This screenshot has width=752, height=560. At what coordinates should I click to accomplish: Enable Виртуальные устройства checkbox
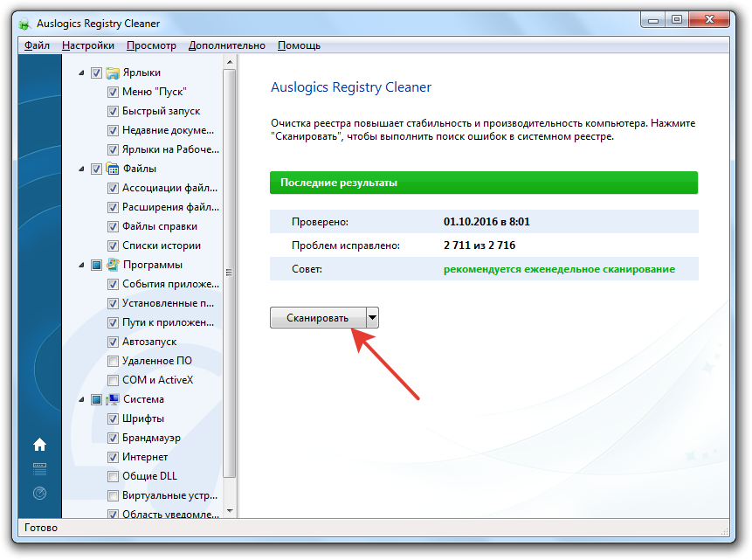[x=113, y=495]
